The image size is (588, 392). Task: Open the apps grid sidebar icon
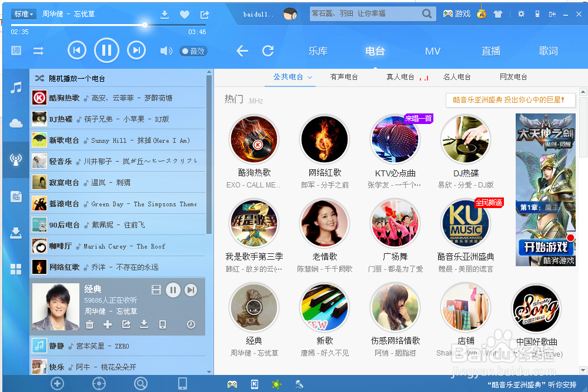[16, 269]
